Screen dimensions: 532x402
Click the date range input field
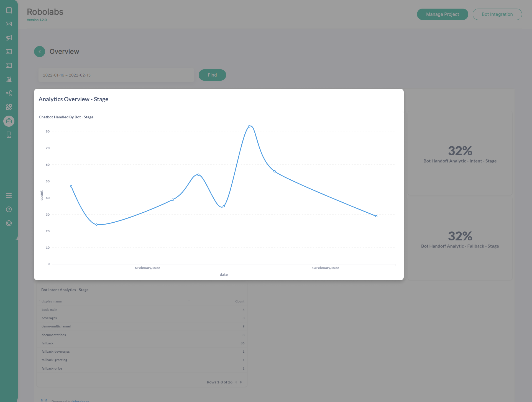tap(116, 75)
